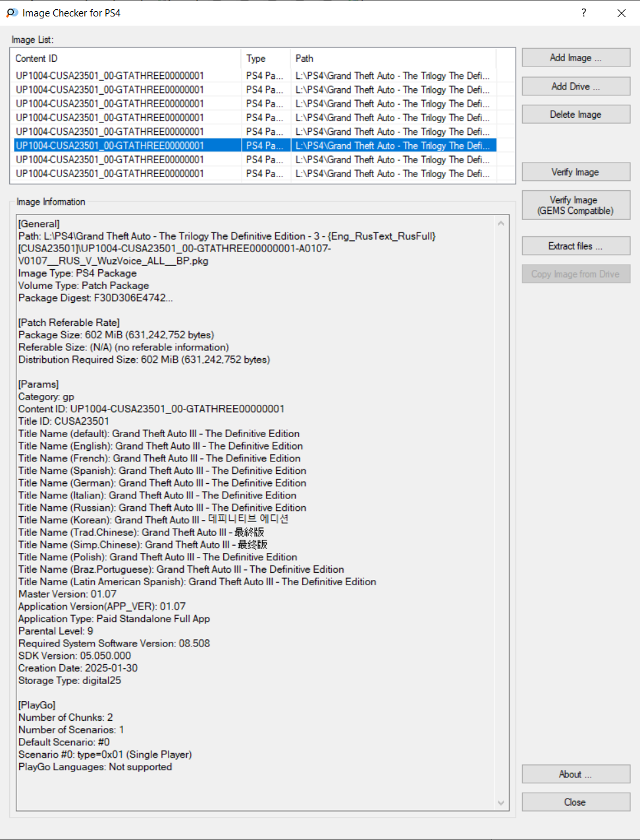This screenshot has width=640, height=840.
Task: Click the "Title Name (Russian)" line
Action: (162, 508)
